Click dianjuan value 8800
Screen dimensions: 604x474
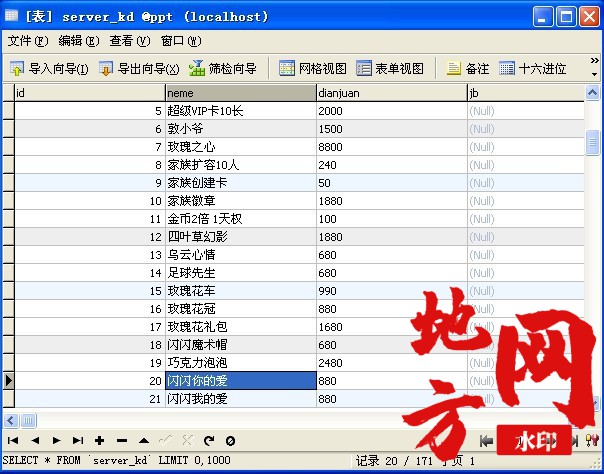click(x=392, y=147)
